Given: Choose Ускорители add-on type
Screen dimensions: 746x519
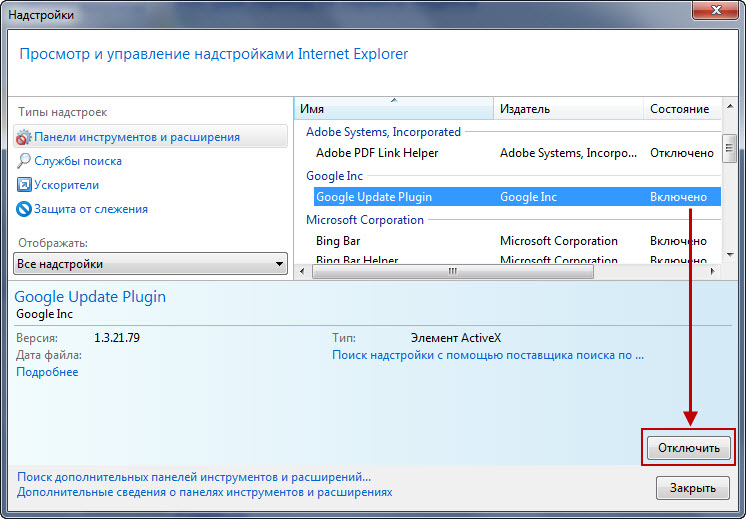Looking at the screenshot, I should 67,185.
